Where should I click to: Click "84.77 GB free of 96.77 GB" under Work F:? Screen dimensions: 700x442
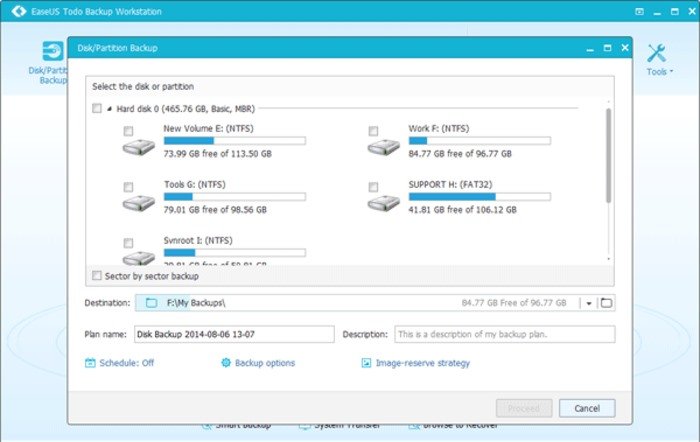[460, 154]
